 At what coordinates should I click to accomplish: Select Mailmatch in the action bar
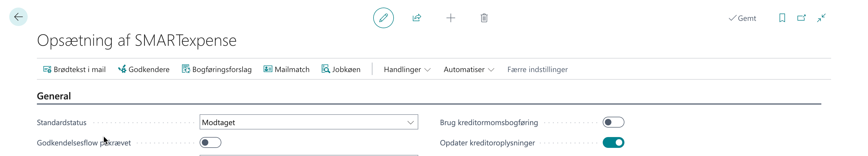click(x=286, y=69)
